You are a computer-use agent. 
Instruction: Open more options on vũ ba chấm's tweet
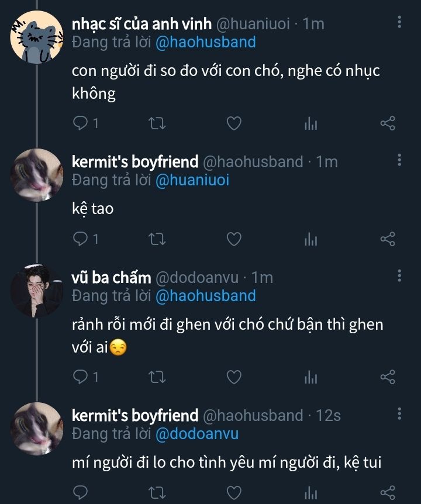click(399, 276)
